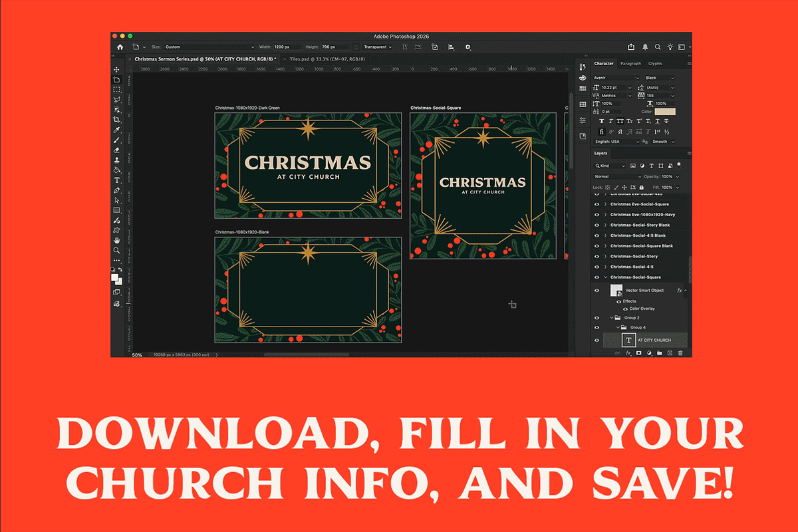The width and height of the screenshot is (798, 532).
Task: Toggle visibility of Color Overlay effect
Action: (625, 309)
